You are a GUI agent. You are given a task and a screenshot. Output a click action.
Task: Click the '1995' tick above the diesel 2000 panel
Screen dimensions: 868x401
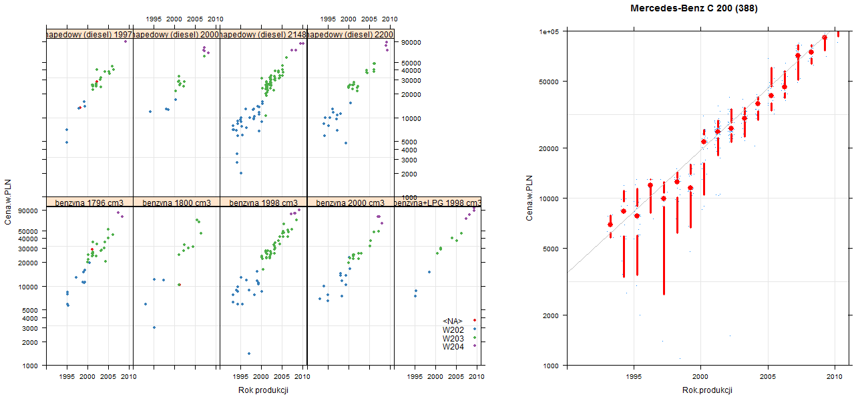(x=154, y=19)
